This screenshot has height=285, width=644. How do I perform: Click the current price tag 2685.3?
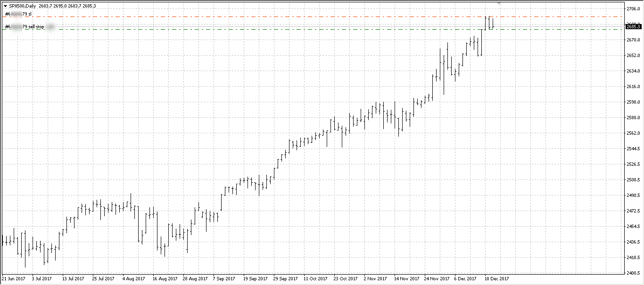click(x=633, y=26)
